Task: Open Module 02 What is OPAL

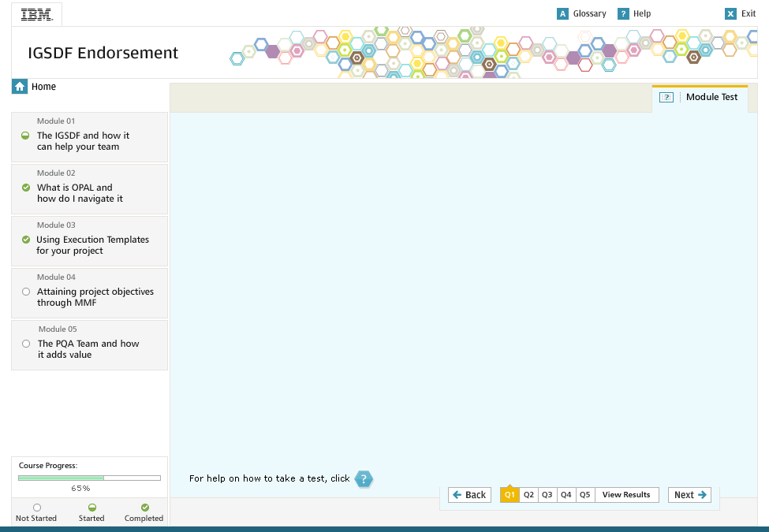Action: tap(89, 189)
